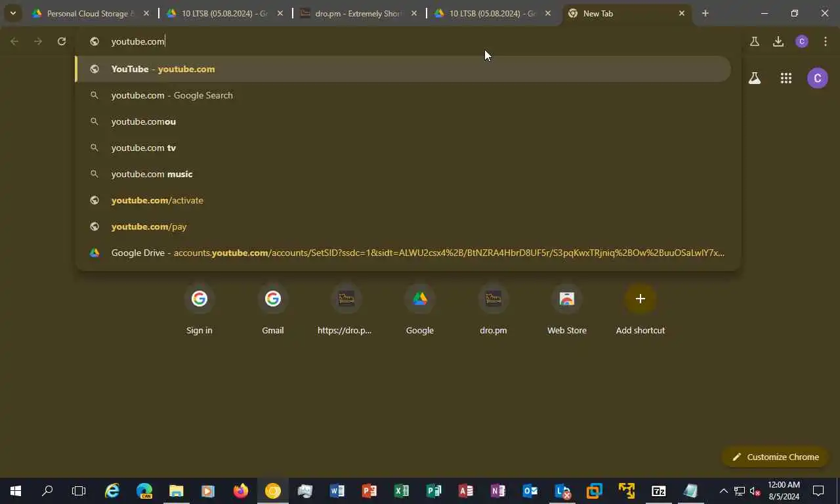Open Gmail shortcut

click(x=273, y=310)
